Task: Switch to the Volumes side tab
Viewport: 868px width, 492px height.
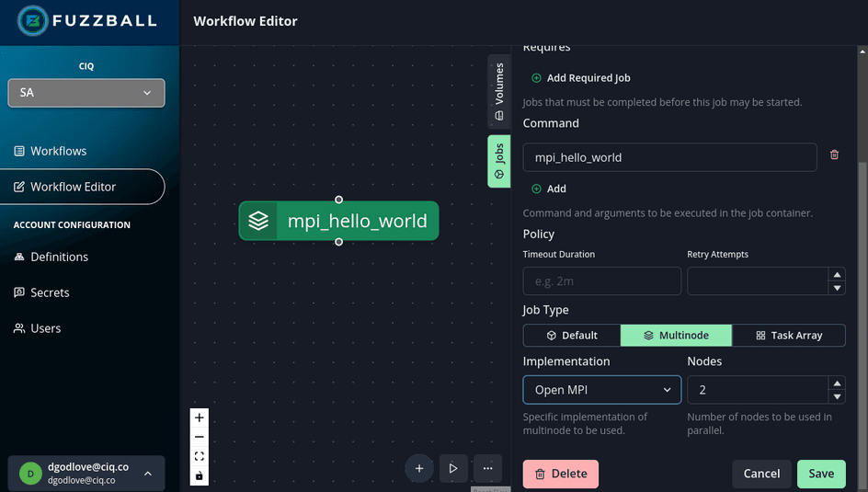Action: click(499, 91)
